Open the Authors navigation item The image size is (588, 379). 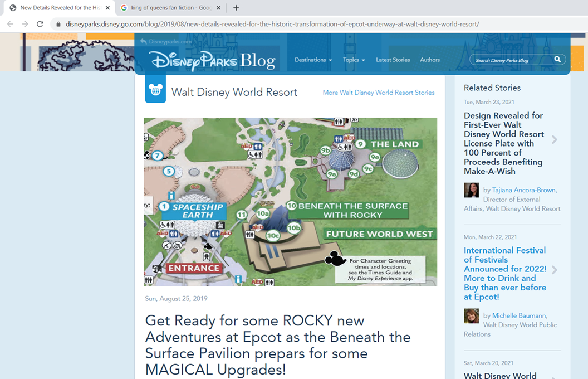(x=429, y=60)
